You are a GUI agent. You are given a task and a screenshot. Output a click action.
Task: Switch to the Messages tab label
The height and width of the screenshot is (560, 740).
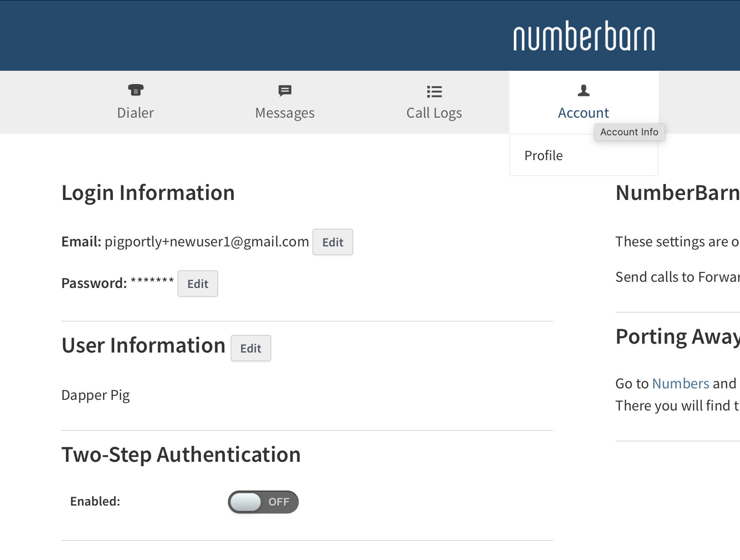(x=285, y=113)
